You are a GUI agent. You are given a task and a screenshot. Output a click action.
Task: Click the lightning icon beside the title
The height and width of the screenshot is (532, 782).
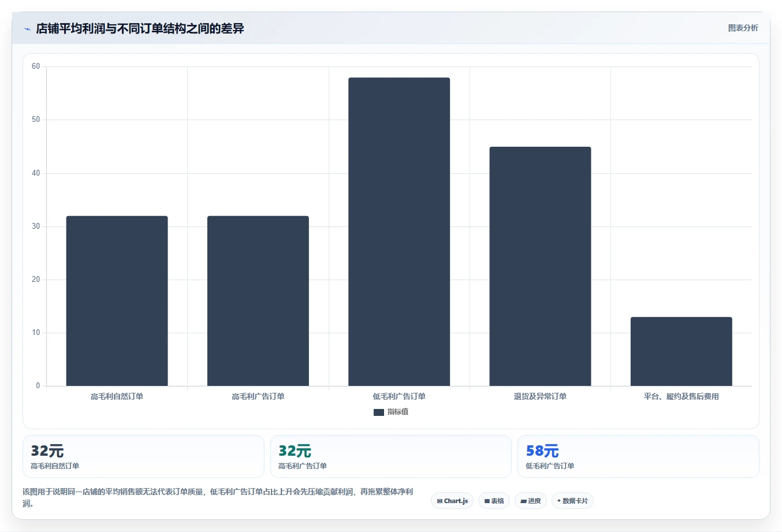(x=27, y=29)
